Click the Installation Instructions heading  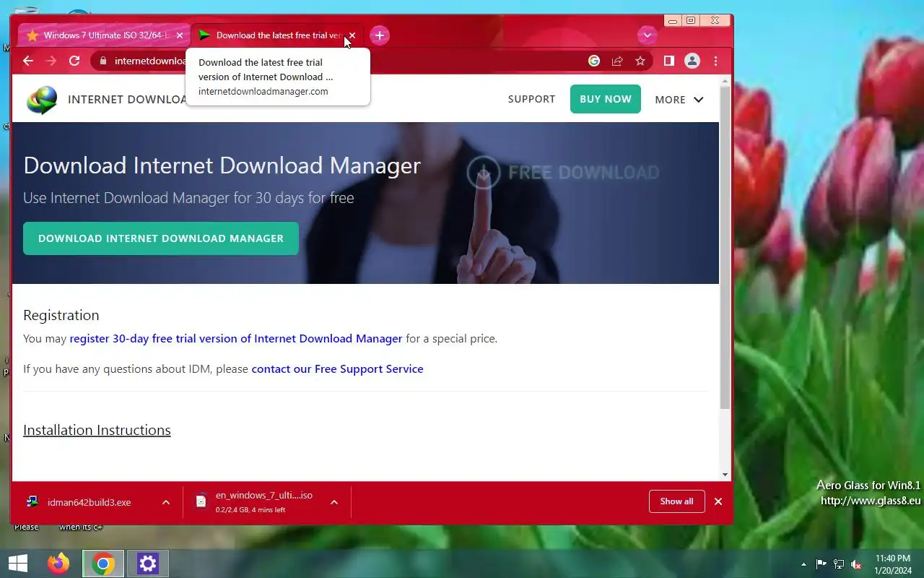(97, 430)
